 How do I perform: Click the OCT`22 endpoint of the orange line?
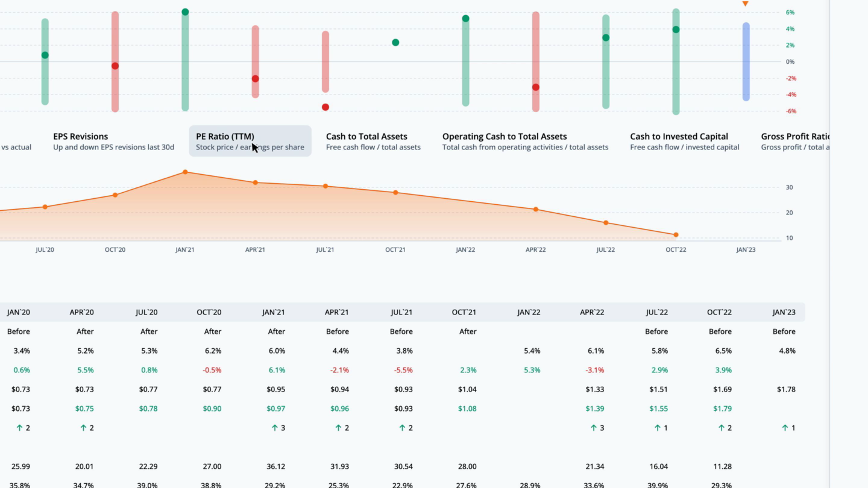676,235
